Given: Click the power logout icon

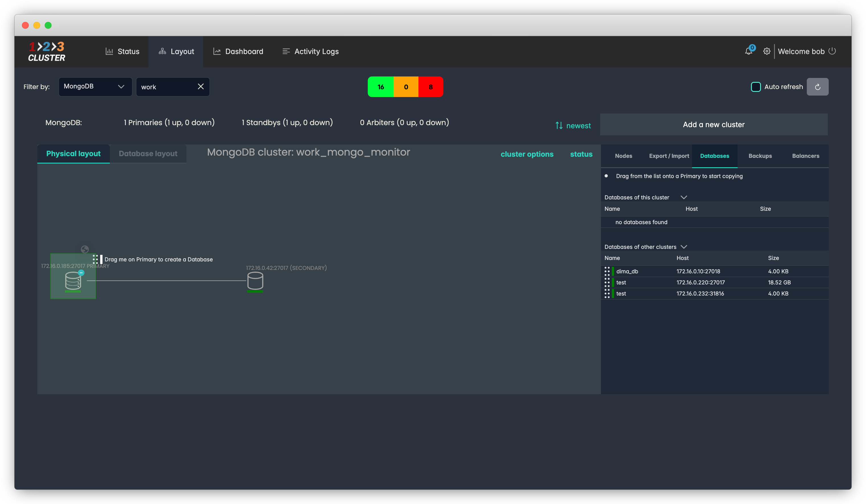Looking at the screenshot, I should (832, 51).
